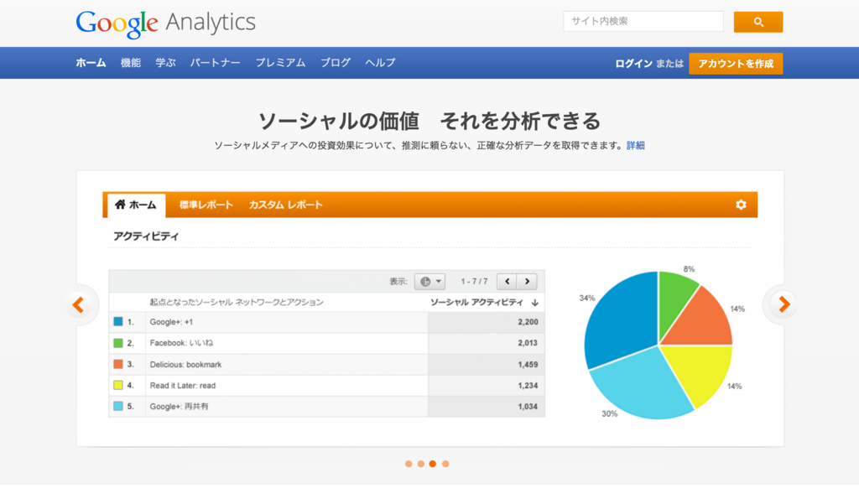Click the 1 - 7 / 7 page indicator
Screen dimensions: 859x504
tap(475, 282)
